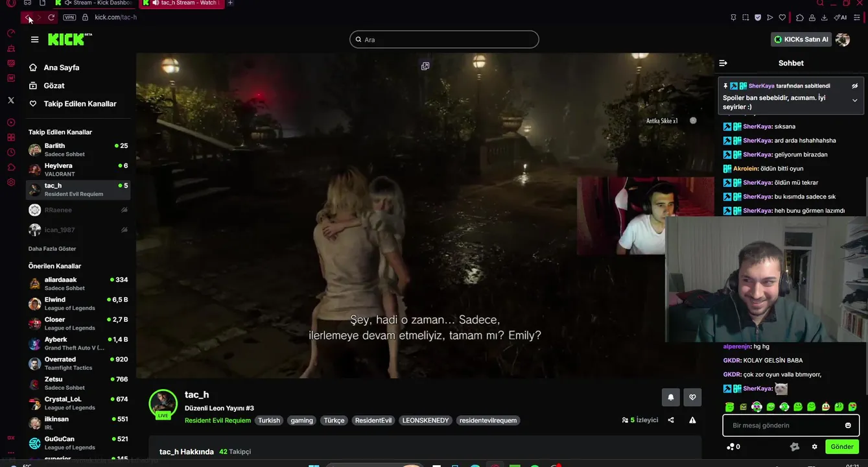Toggle notification bell for tac_h

point(671,398)
